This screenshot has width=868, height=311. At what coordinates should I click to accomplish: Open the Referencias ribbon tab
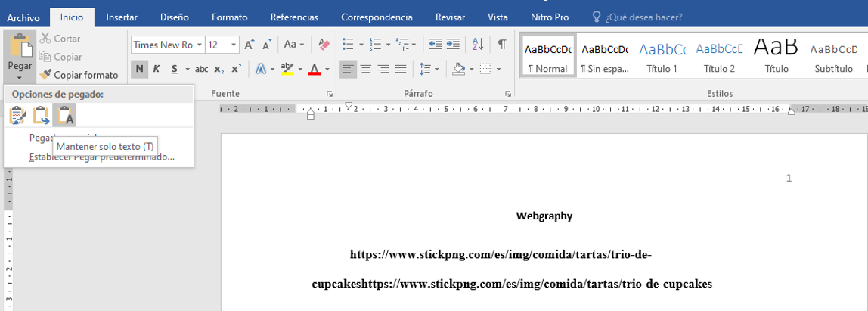[294, 17]
